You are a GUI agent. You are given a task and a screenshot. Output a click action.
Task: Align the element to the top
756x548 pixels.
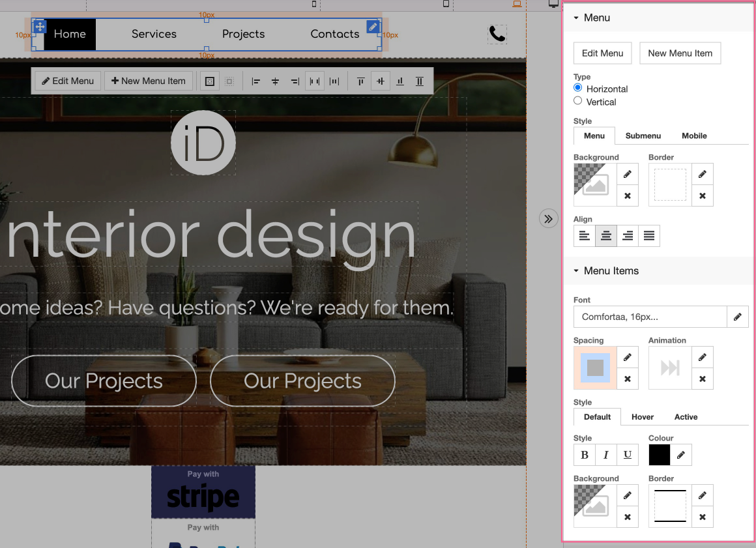(360, 81)
